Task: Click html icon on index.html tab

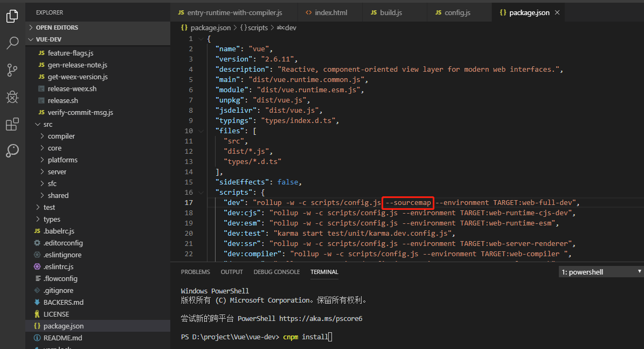Action: 309,13
